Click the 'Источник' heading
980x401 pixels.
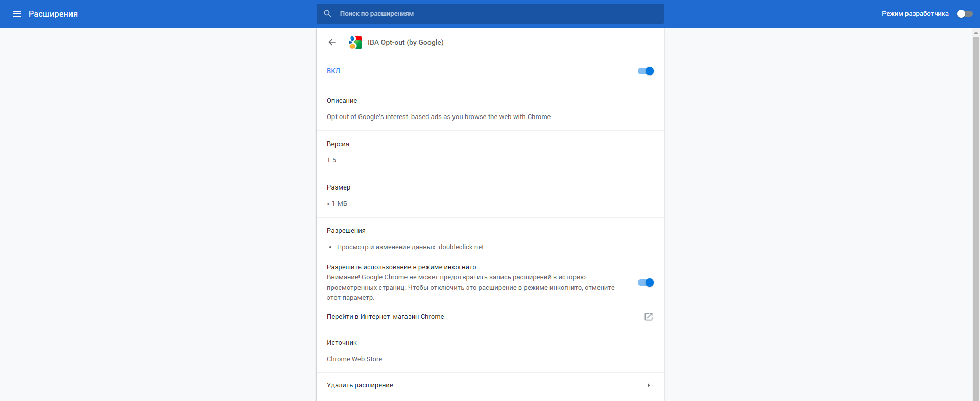coord(342,343)
